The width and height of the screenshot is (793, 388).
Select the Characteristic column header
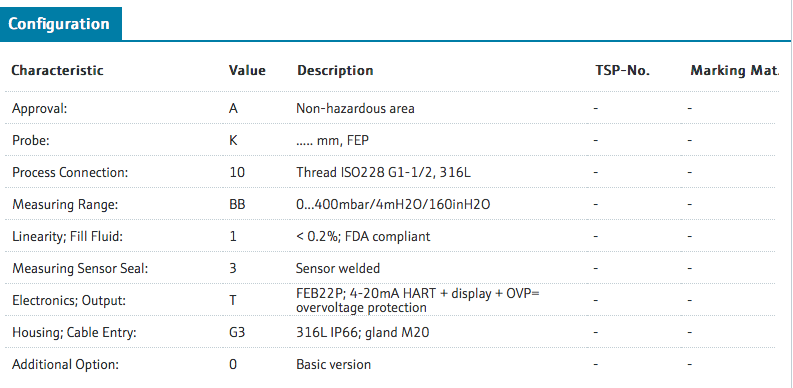point(57,70)
